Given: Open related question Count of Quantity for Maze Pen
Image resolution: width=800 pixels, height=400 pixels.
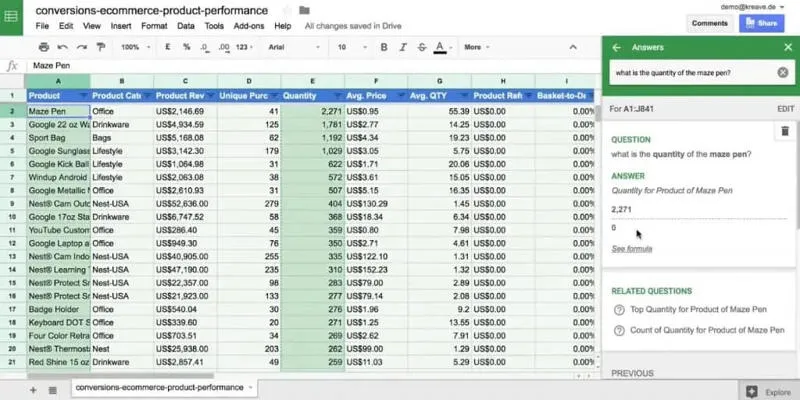Looking at the screenshot, I should coord(707,330).
